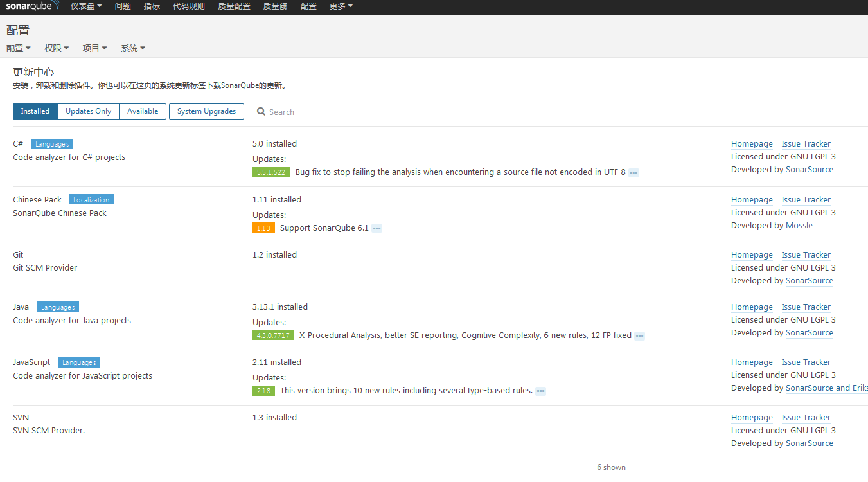Click the Languages tag next to C#
The image size is (868, 482).
click(x=52, y=144)
